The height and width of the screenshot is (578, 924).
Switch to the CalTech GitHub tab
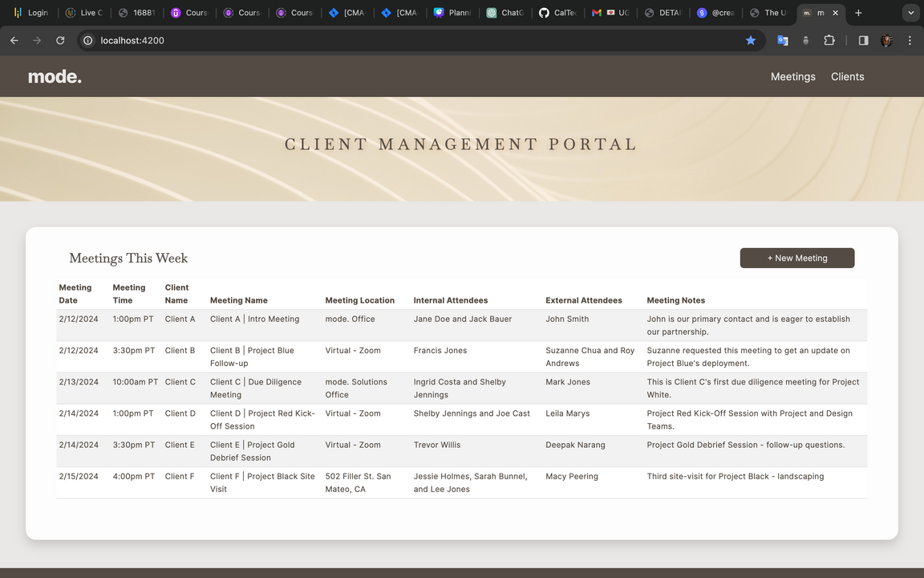[558, 13]
